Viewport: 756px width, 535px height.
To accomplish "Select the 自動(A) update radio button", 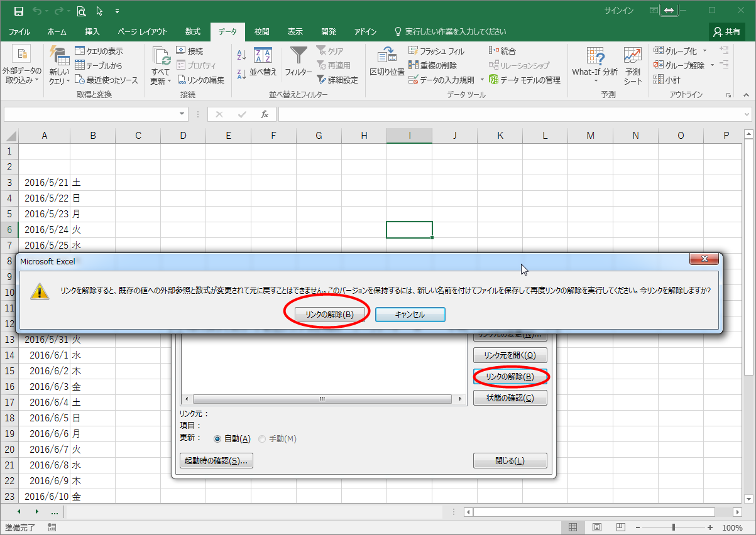I will [x=217, y=439].
